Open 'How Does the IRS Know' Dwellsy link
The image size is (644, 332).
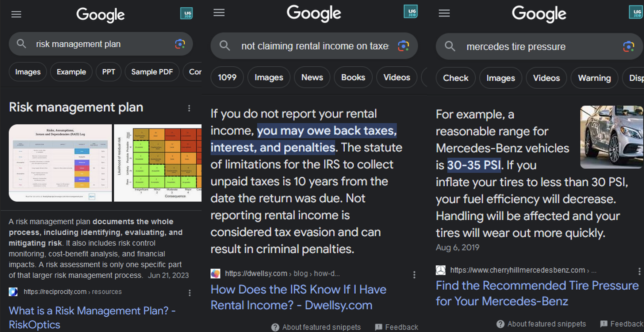[298, 297]
